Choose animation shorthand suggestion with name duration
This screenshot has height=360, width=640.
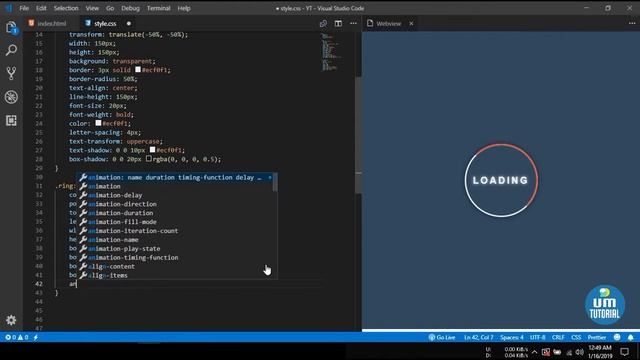coord(175,177)
